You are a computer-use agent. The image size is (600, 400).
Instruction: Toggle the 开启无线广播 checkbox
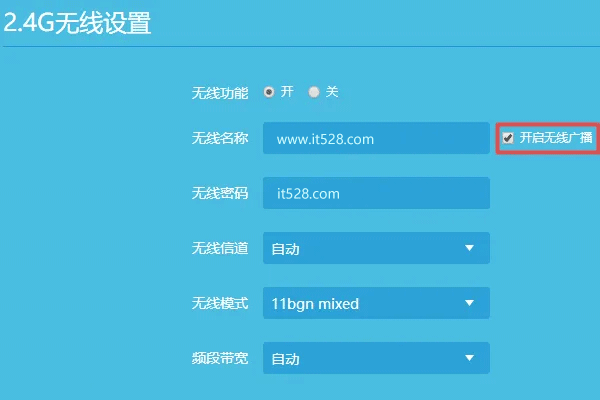pos(508,138)
